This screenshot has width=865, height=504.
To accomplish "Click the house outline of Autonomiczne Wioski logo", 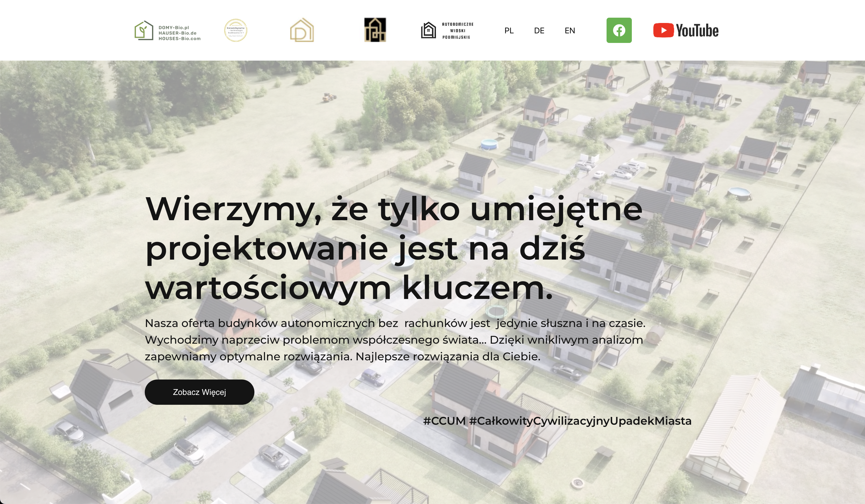I will [429, 31].
